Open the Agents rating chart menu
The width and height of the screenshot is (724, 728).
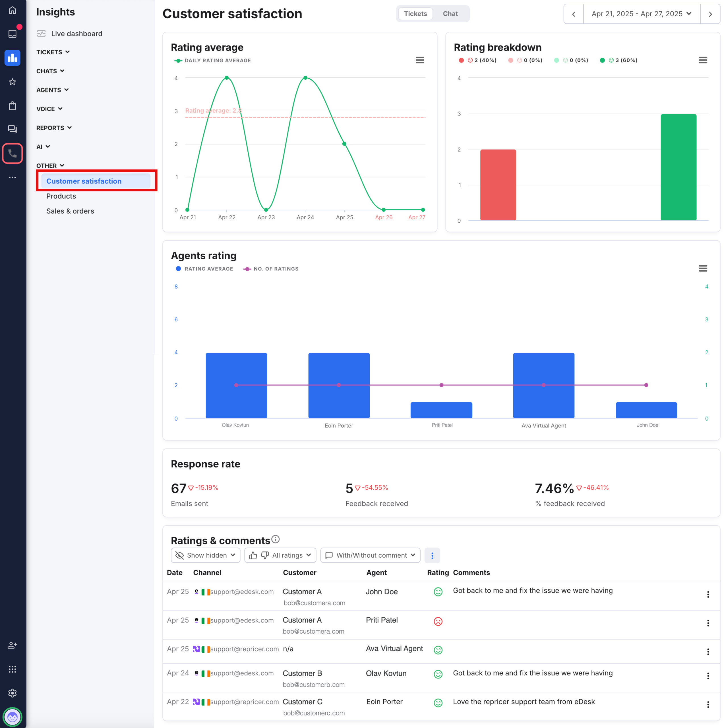[703, 268]
